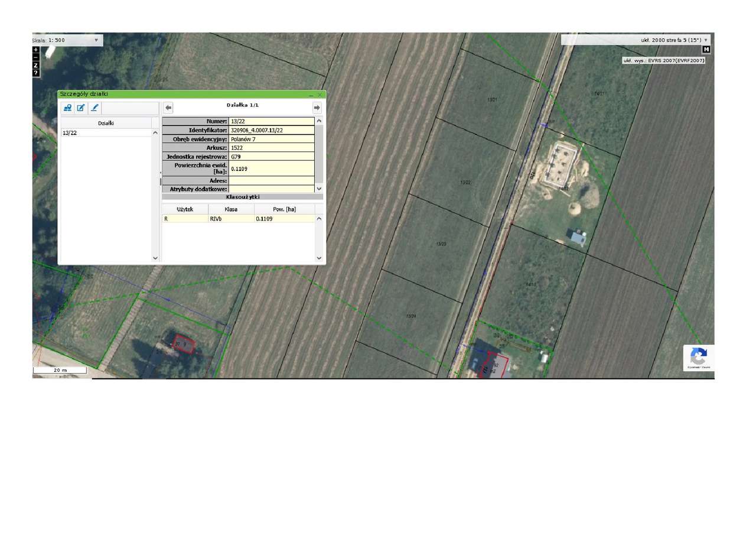756x535 pixels.
Task: Click the Klasoużytki section header
Action: (242, 197)
